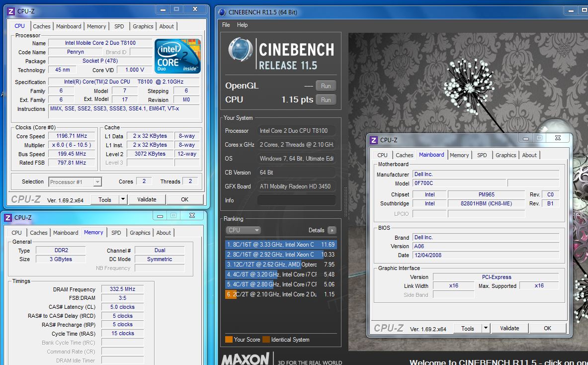Screen dimensions: 588x365
Task: Open Memory tab in Mainboard CPU-Z window
Action: coord(459,155)
